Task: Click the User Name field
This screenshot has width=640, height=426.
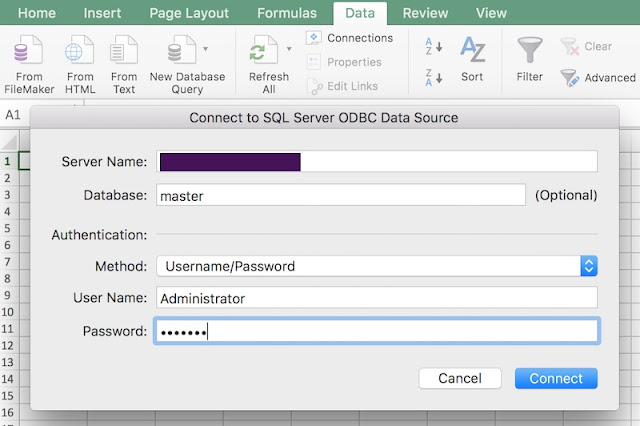Action: click(377, 297)
